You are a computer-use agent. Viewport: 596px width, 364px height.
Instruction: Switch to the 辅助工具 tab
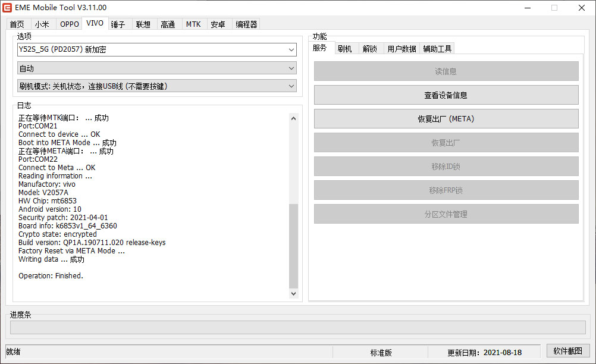(x=438, y=49)
